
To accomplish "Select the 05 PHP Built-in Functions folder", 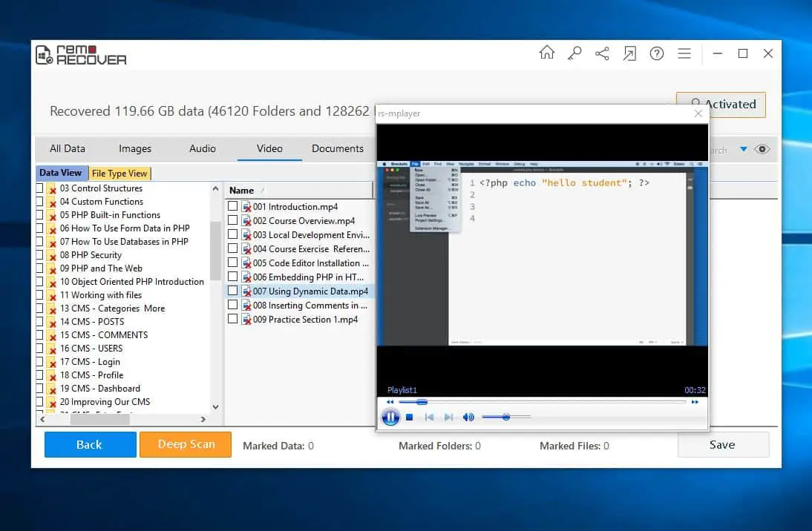I will [110, 215].
